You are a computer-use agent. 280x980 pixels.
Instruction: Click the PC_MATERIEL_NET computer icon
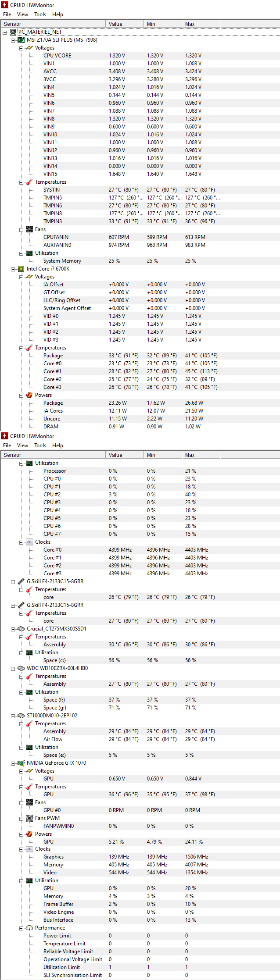click(13, 32)
